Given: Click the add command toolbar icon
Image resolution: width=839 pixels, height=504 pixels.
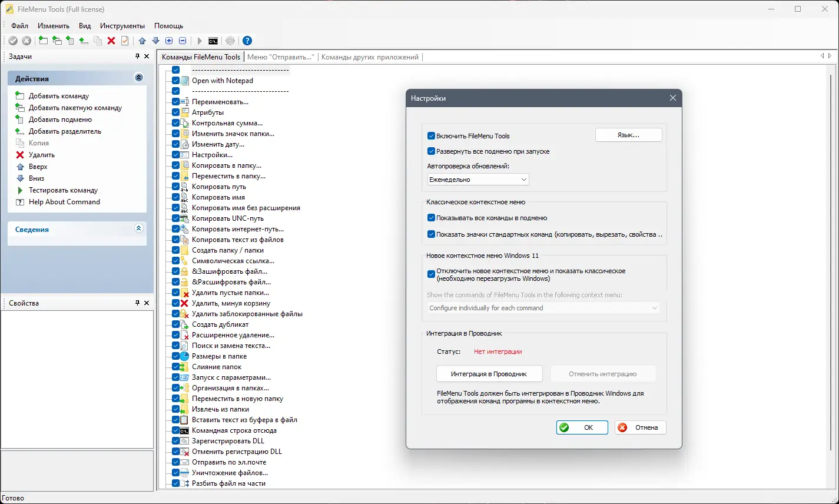Looking at the screenshot, I should coord(43,41).
